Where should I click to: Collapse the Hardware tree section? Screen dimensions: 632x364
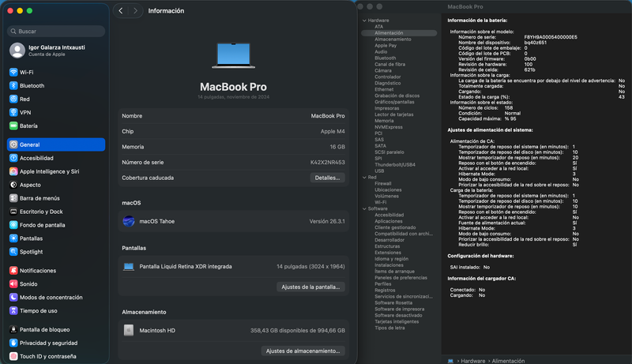364,21
